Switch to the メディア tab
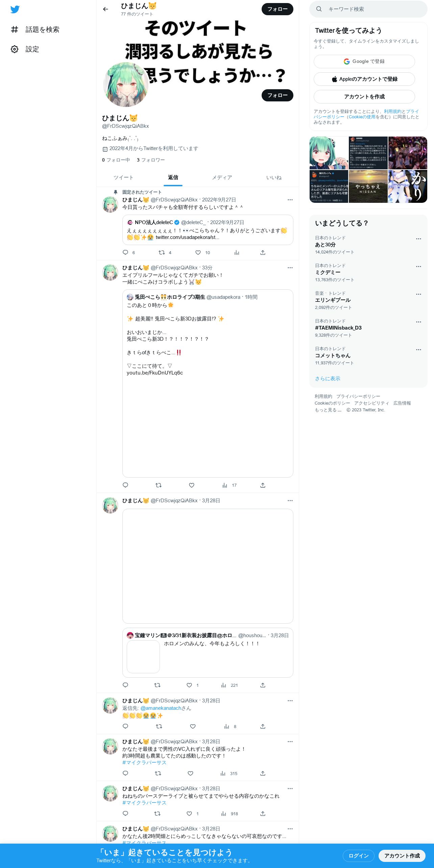Viewport: 434px width, 868px height. coord(222,177)
